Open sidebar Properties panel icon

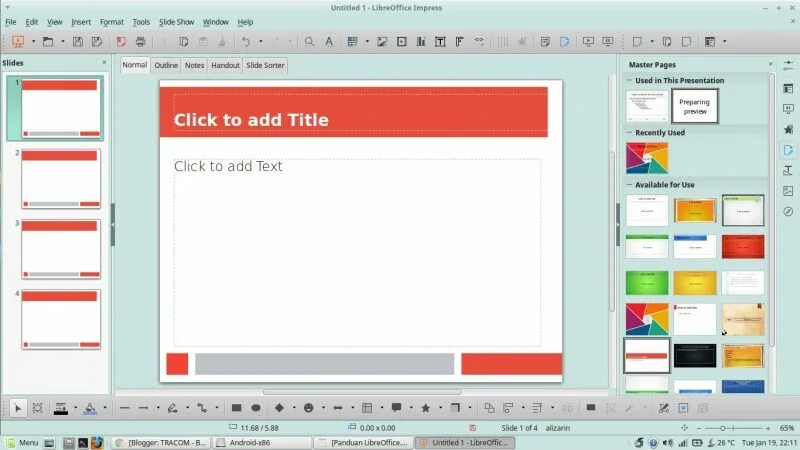(788, 89)
